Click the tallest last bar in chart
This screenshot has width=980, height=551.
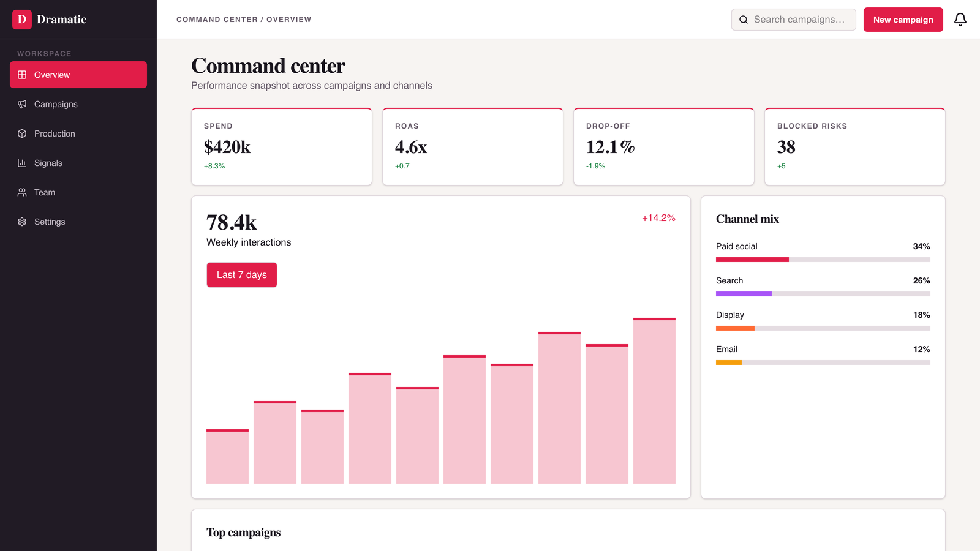[654, 401]
